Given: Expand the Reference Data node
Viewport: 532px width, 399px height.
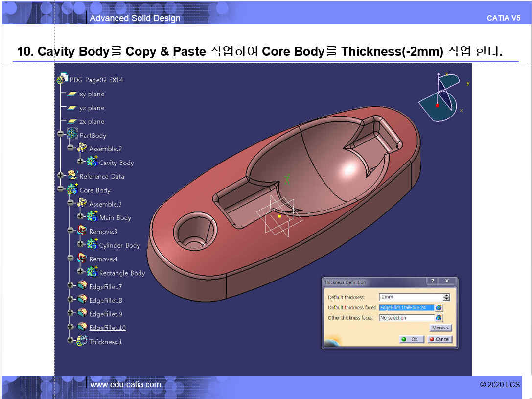Looking at the screenshot, I should click(60, 175).
